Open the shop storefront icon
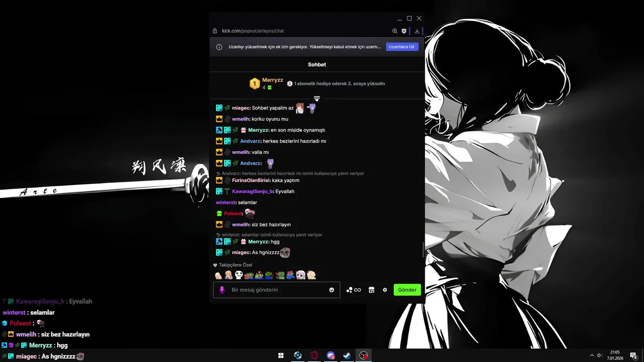 [371, 290]
